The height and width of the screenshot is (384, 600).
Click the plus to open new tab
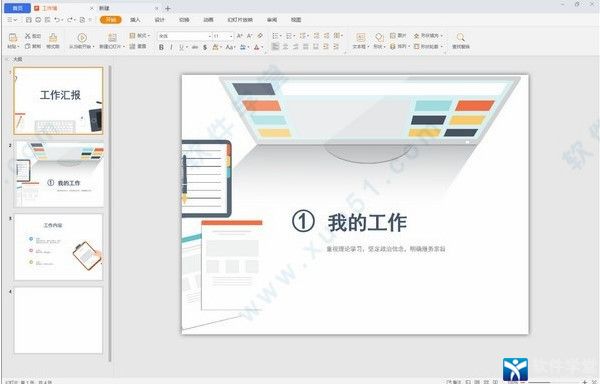pos(168,8)
